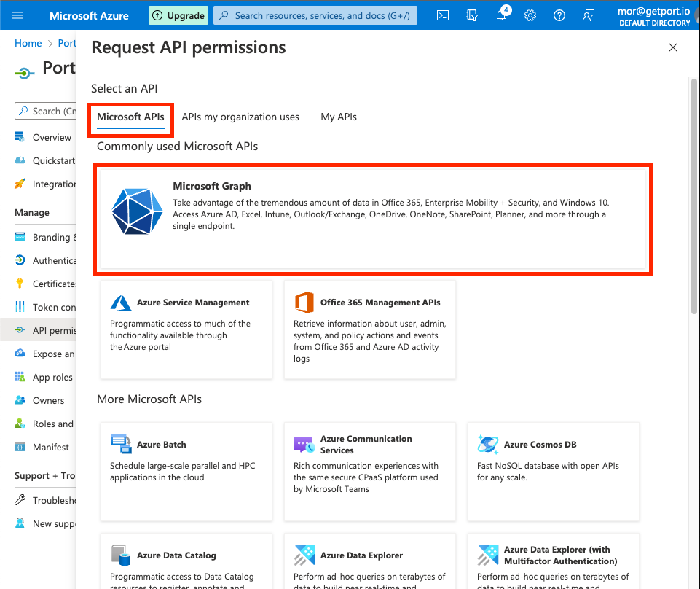Switch to the Microsoft APIs tab
The height and width of the screenshot is (589, 700).
(130, 117)
